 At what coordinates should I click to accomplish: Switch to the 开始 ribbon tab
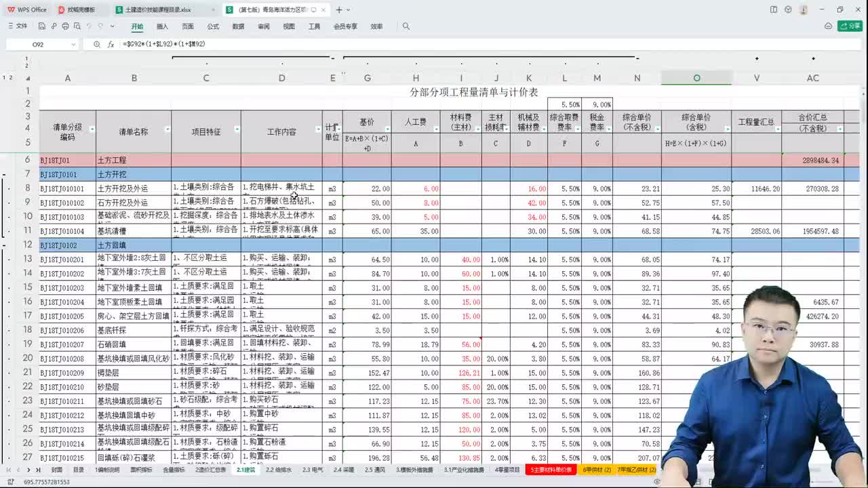tap(137, 26)
